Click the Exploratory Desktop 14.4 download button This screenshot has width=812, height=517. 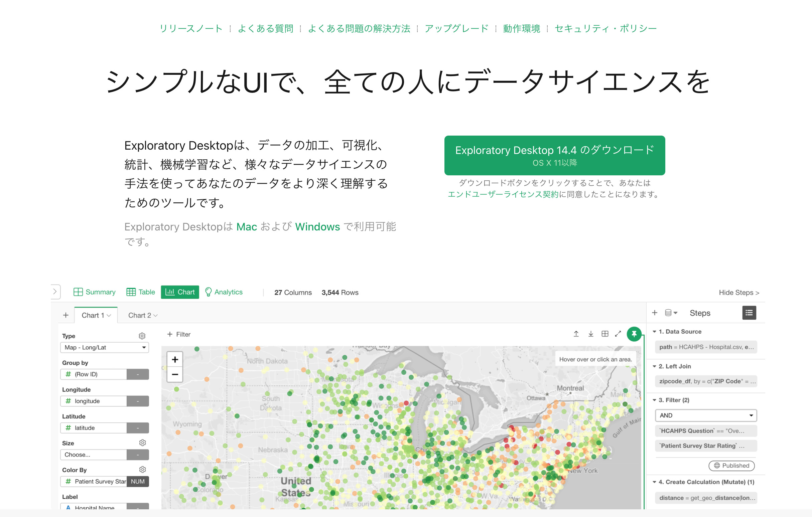[554, 155]
